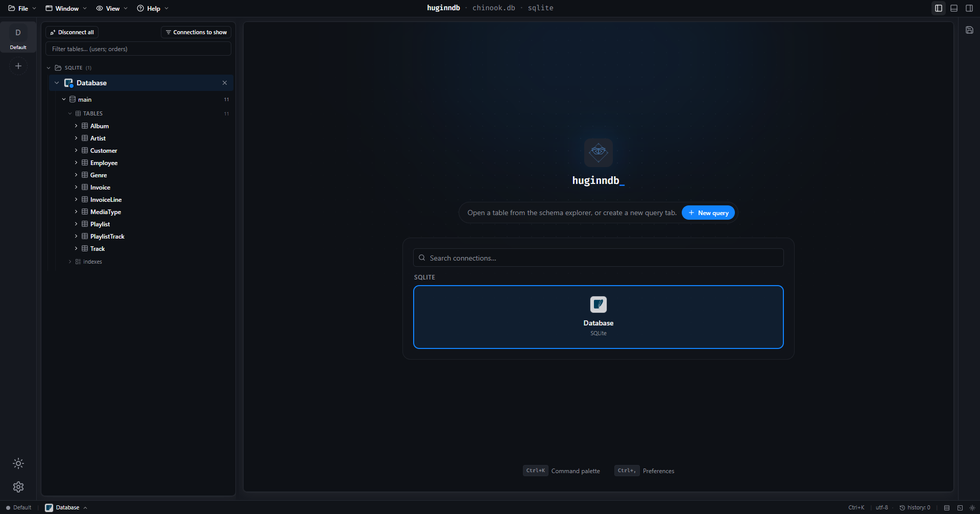Select the Default workspace in the left rail

[18, 37]
